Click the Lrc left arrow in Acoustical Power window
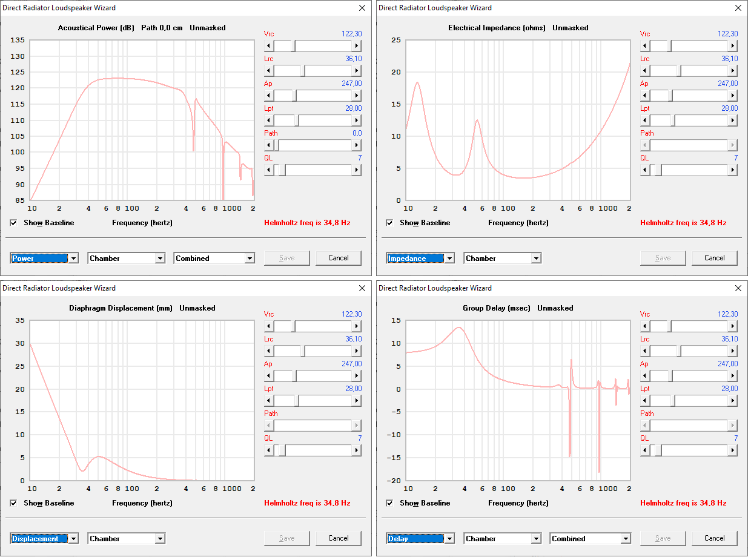The image size is (751, 560). (269, 71)
